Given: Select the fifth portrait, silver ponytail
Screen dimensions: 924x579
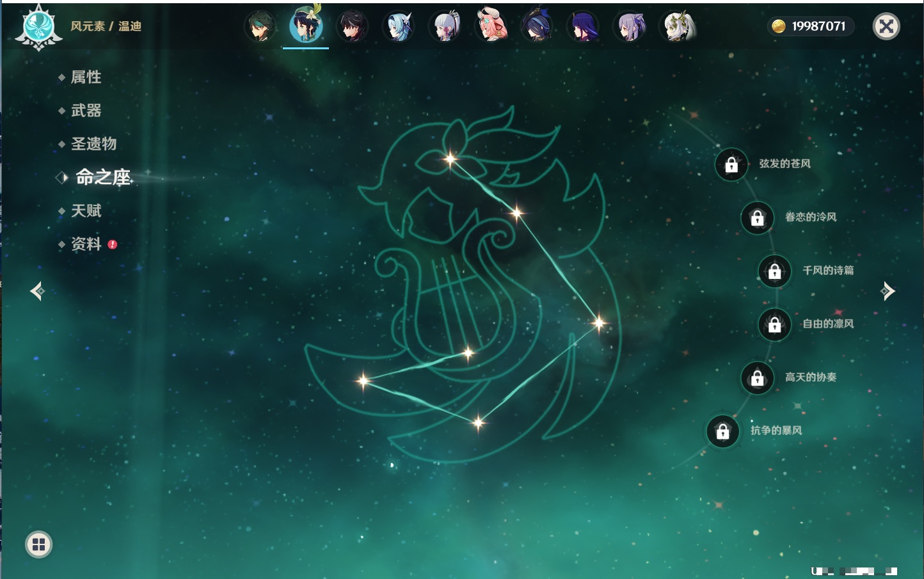Looking at the screenshot, I should (445, 27).
